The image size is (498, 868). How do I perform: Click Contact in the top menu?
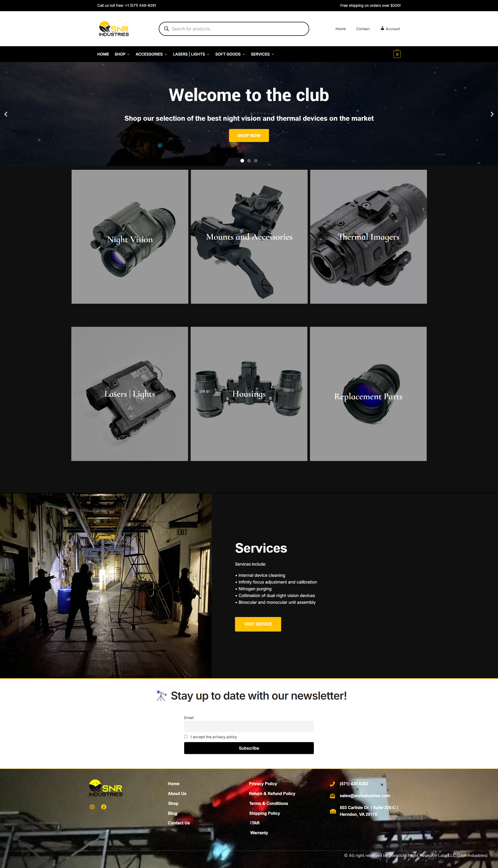(363, 29)
